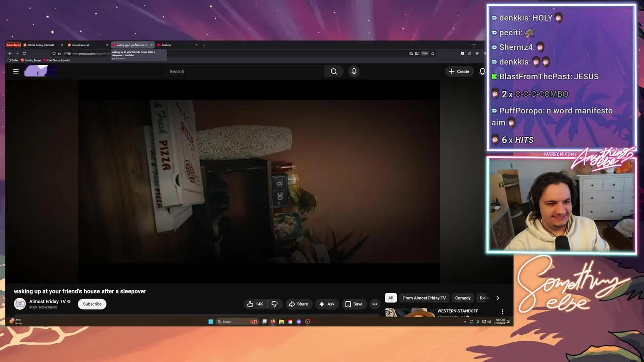This screenshot has height=362, width=644.
Task: Expand the list all tabs dropdown arrow
Action: pos(474,45)
